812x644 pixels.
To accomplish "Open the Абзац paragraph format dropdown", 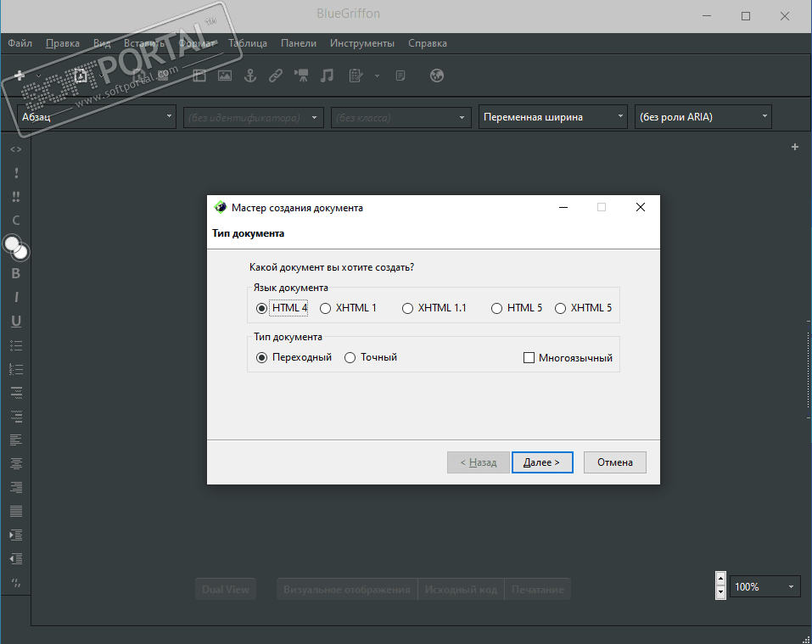I will 97,117.
